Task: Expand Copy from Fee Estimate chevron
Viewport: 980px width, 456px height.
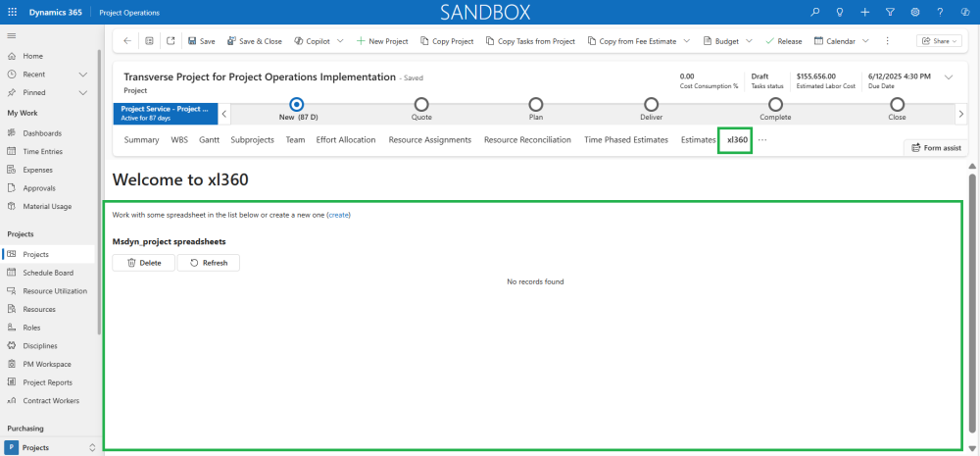Action: tap(687, 41)
